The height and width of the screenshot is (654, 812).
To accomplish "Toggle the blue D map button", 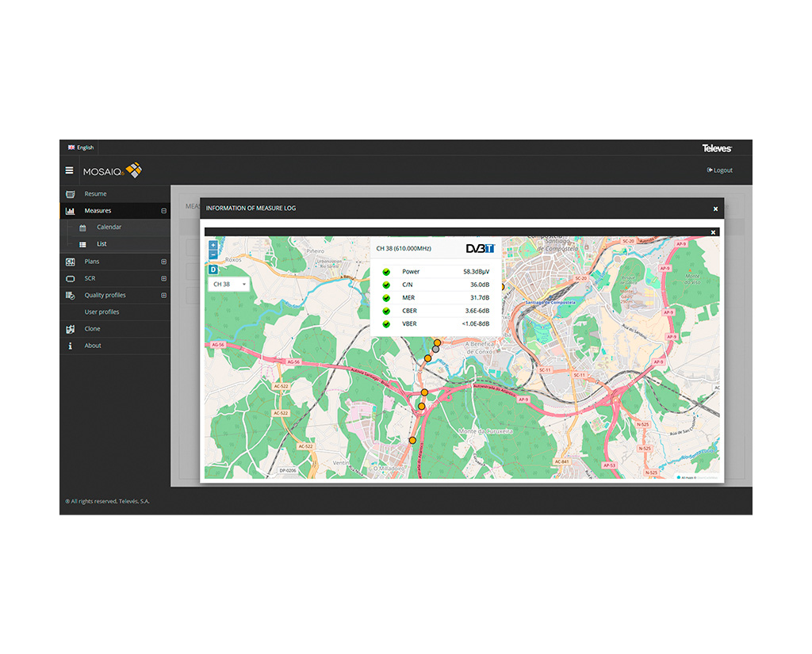I will (213, 270).
